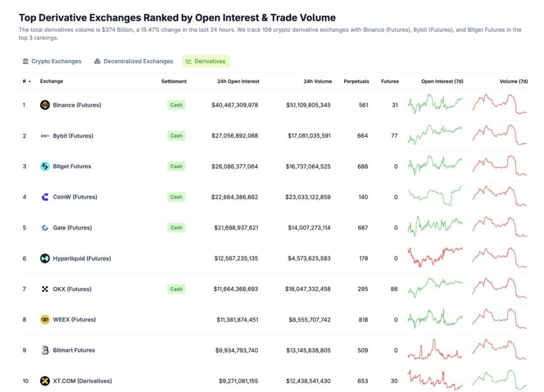Viewport: 544px width, 392px height.
Task: Click the Gate (Futures) logo icon
Action: pos(45,228)
